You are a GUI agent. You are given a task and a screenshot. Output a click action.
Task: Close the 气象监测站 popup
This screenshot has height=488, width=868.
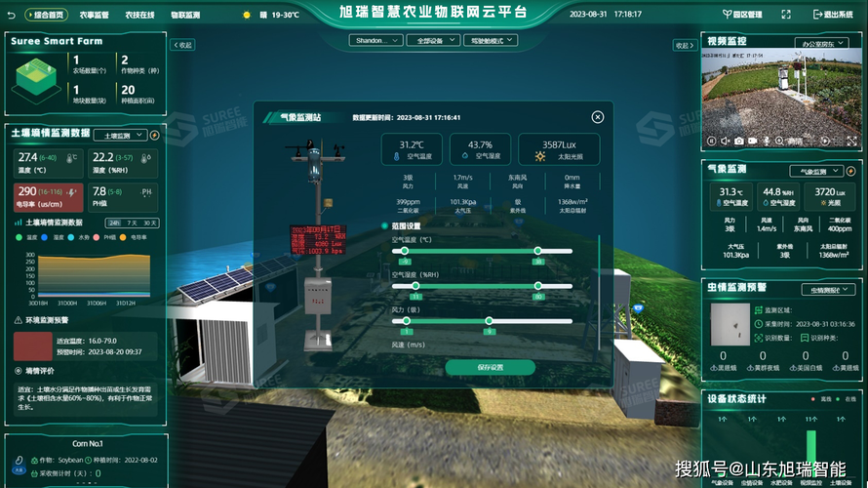(x=597, y=117)
